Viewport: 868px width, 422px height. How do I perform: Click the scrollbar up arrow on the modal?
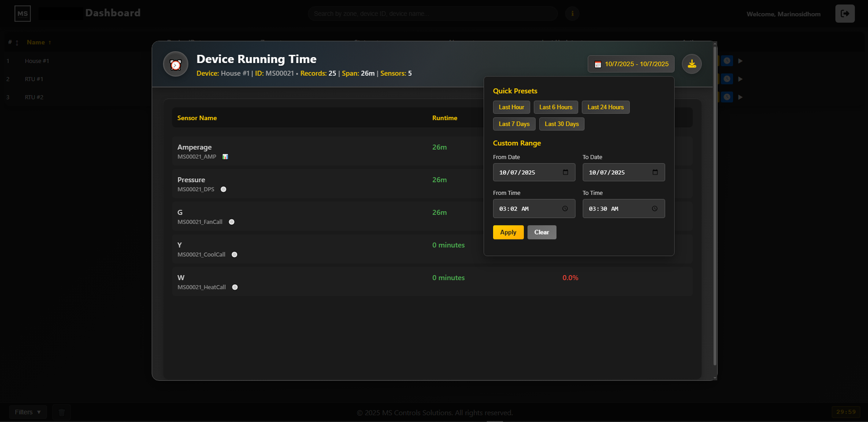tap(715, 43)
